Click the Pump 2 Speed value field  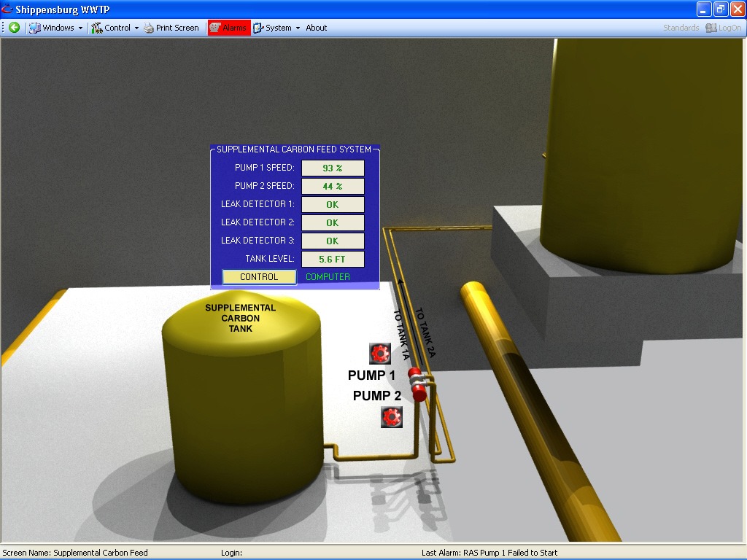pyautogui.click(x=333, y=186)
